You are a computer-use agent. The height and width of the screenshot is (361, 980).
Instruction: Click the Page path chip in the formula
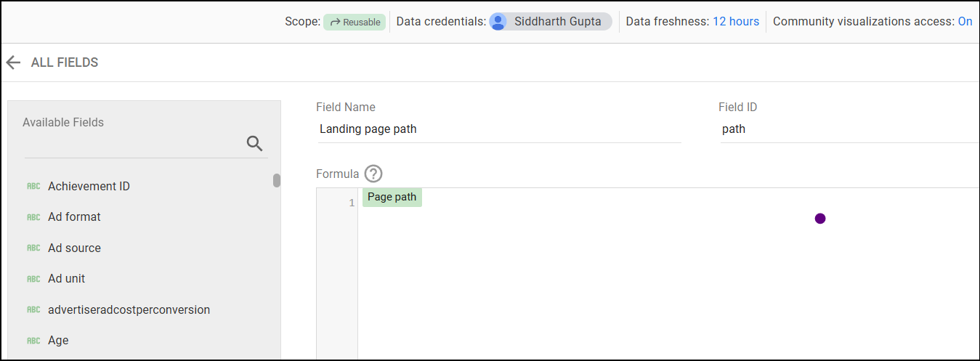coord(392,198)
